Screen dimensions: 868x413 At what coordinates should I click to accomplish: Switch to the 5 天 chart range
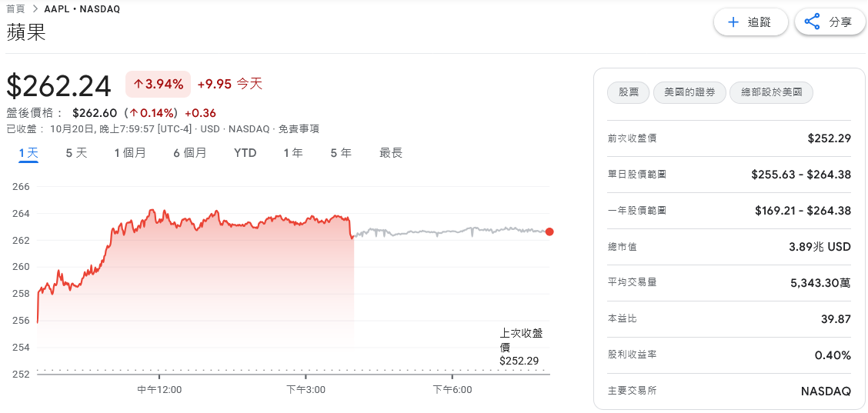pos(76,153)
